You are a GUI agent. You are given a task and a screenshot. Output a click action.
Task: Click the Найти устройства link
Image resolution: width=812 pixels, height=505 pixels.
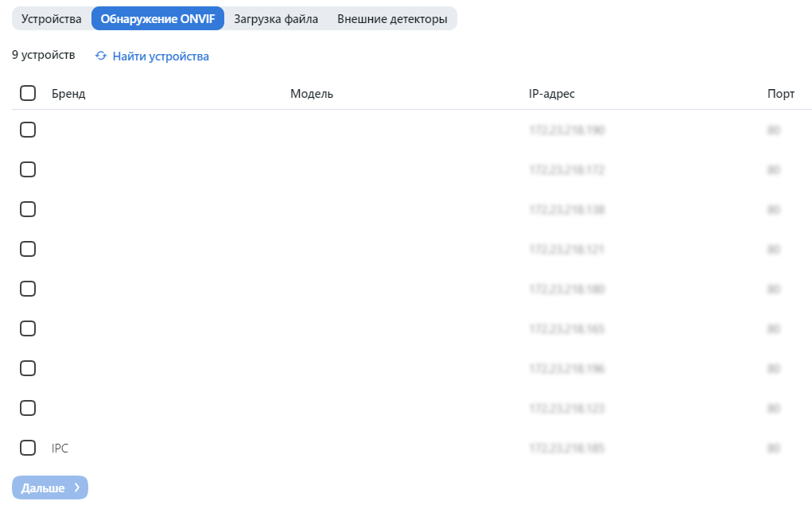click(161, 56)
